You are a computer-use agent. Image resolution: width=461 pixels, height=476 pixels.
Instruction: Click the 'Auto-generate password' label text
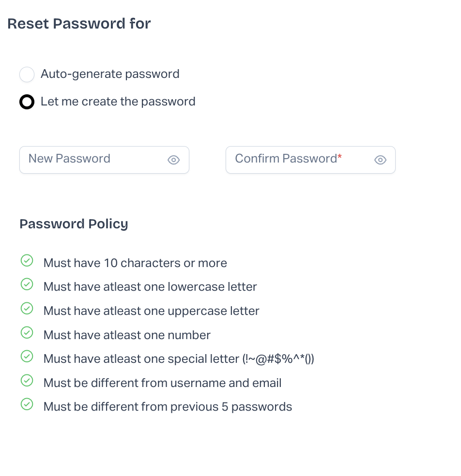[x=110, y=74]
